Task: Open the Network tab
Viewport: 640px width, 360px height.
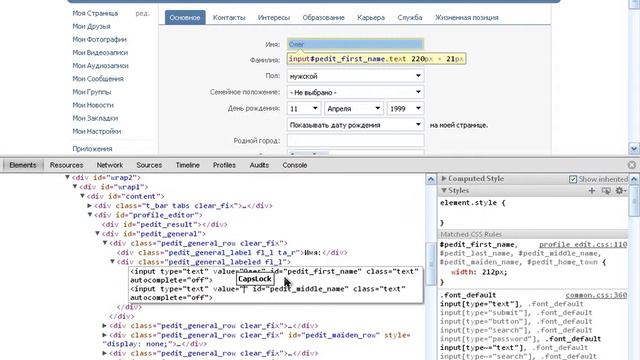Action: (x=109, y=165)
